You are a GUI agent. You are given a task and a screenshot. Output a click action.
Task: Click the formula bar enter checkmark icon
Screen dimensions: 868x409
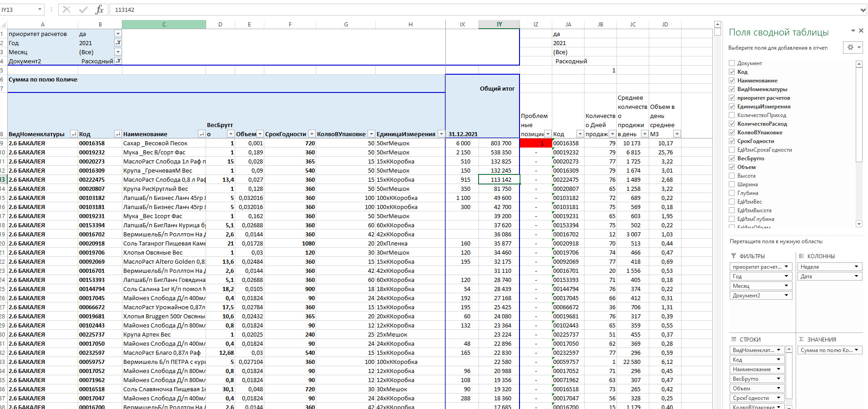83,10
